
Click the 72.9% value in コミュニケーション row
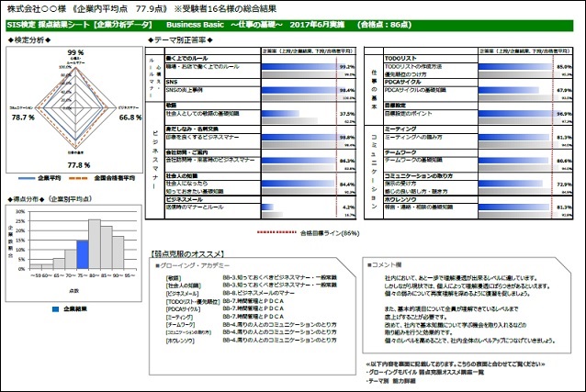click(x=564, y=185)
